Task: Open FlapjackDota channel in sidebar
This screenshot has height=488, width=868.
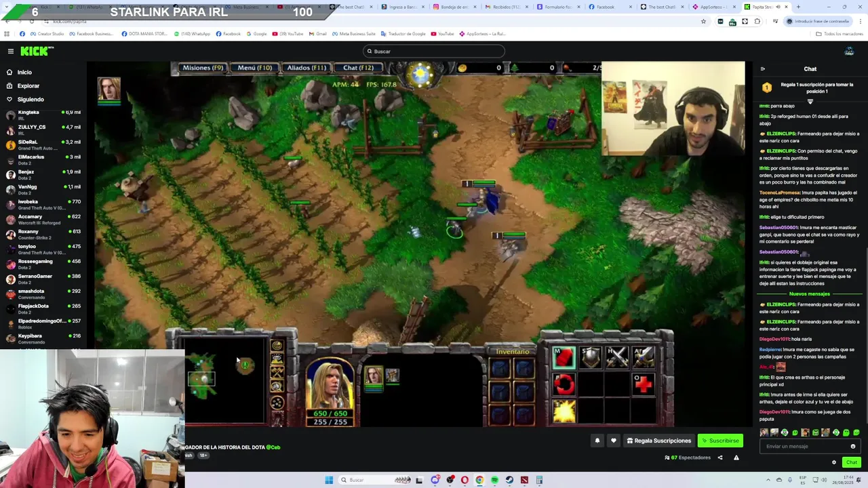Action: [43, 308]
